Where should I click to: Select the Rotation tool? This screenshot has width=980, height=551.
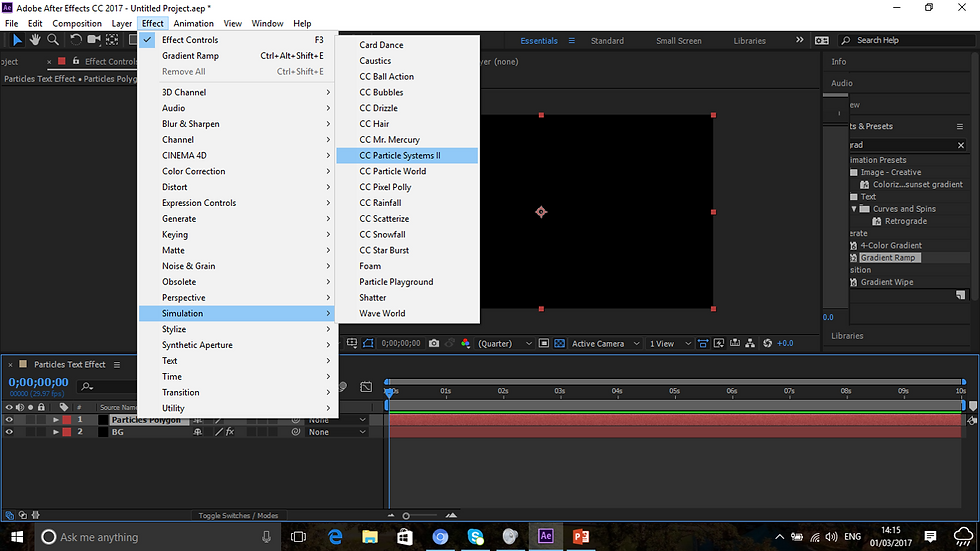(x=76, y=40)
